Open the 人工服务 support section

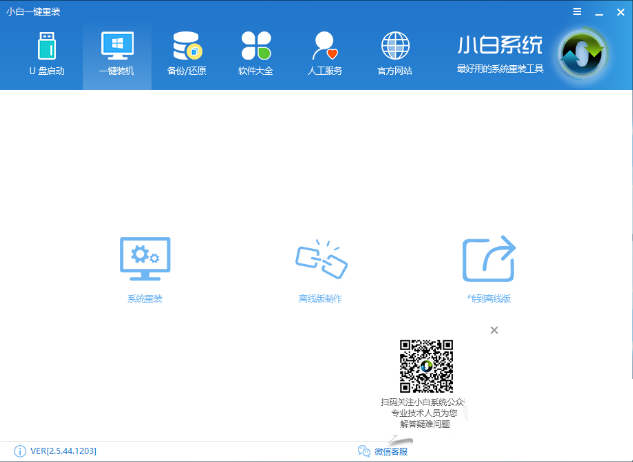[326, 53]
